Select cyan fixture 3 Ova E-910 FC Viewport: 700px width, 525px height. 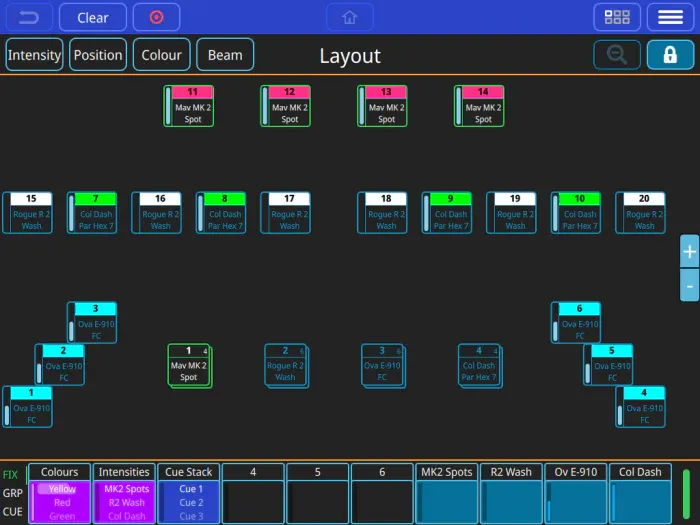pyautogui.click(x=92, y=323)
